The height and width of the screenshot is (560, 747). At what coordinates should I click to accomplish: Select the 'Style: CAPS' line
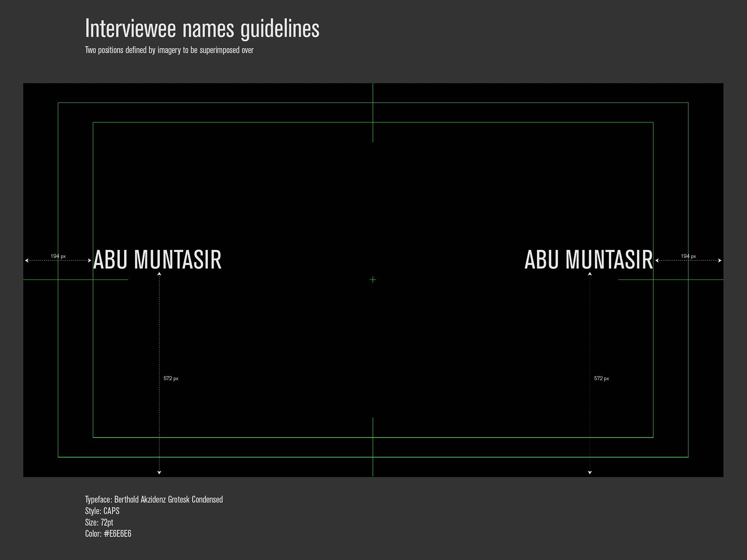[x=102, y=511]
